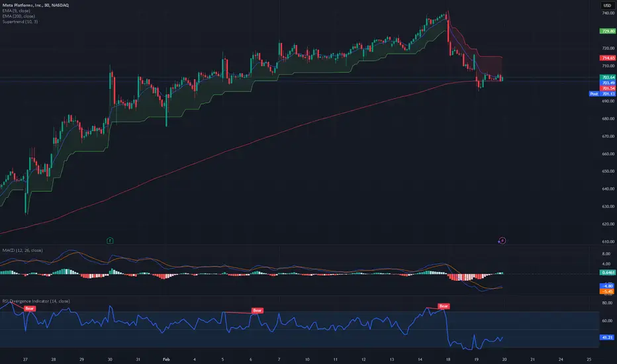
Task: Click the Bear label near date 6
Action: [257, 310]
